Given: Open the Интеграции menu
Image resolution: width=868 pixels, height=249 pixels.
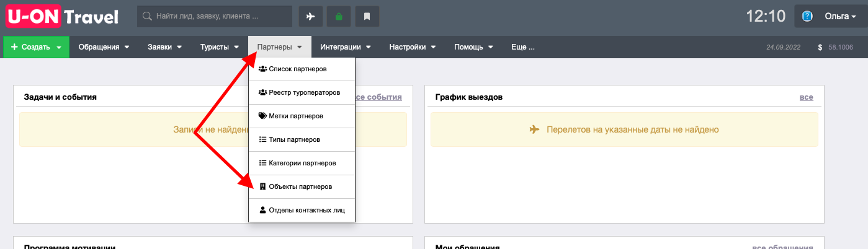Looking at the screenshot, I should (346, 47).
